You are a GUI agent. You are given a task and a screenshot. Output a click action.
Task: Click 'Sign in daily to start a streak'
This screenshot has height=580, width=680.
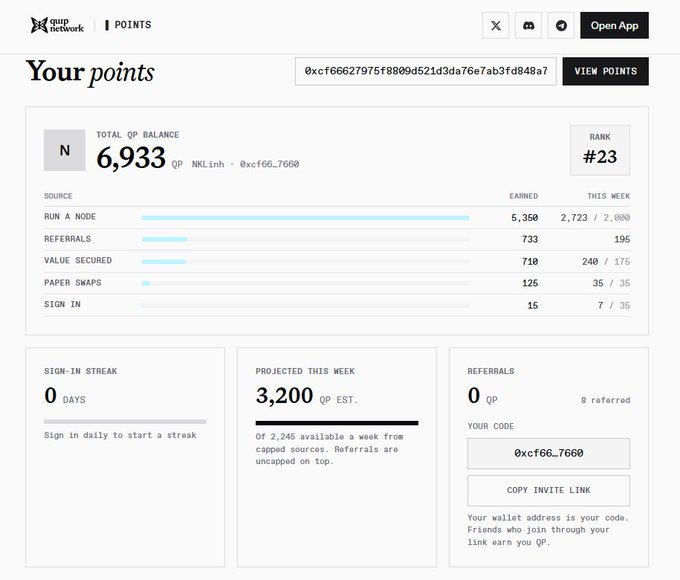point(120,435)
